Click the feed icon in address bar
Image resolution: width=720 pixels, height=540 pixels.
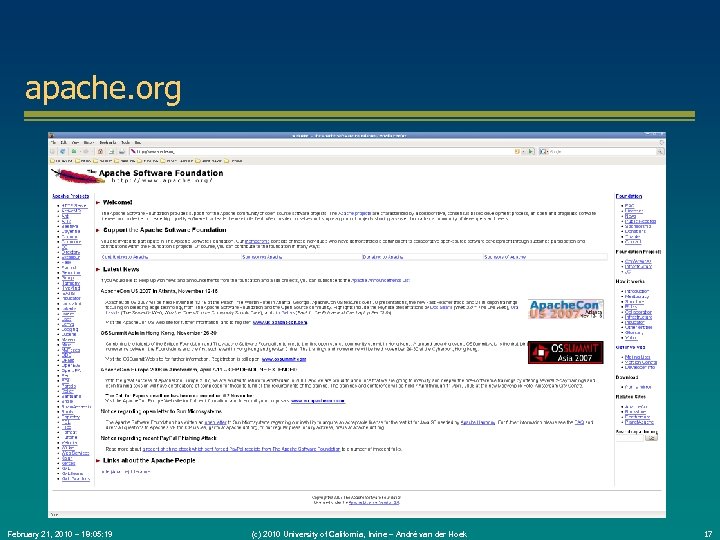click(x=517, y=151)
